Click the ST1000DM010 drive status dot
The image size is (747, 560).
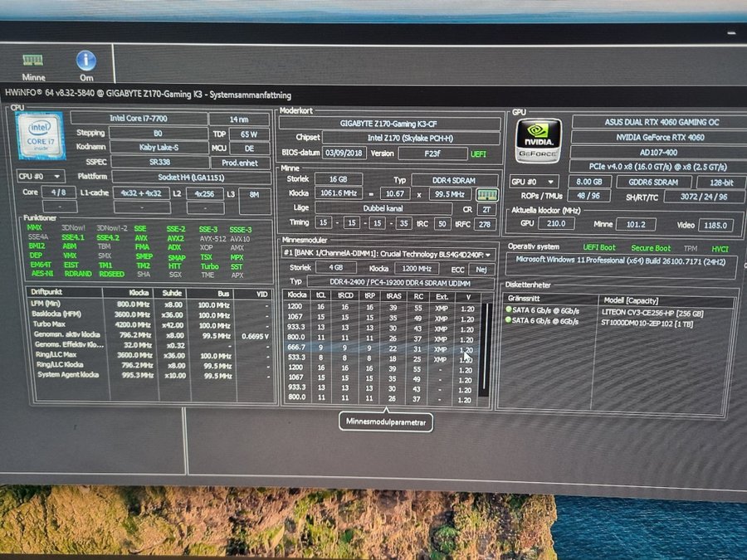[508, 320]
